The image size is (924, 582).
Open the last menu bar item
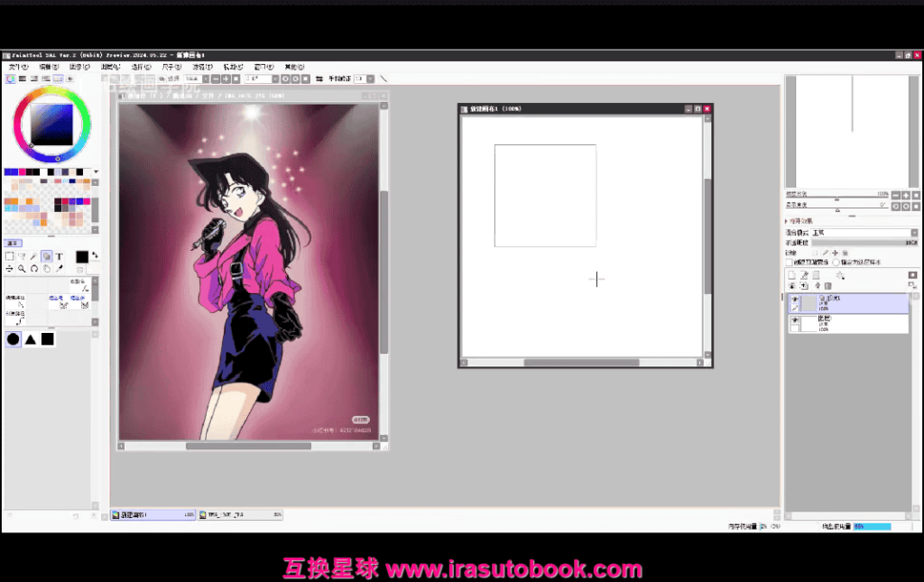click(x=294, y=67)
